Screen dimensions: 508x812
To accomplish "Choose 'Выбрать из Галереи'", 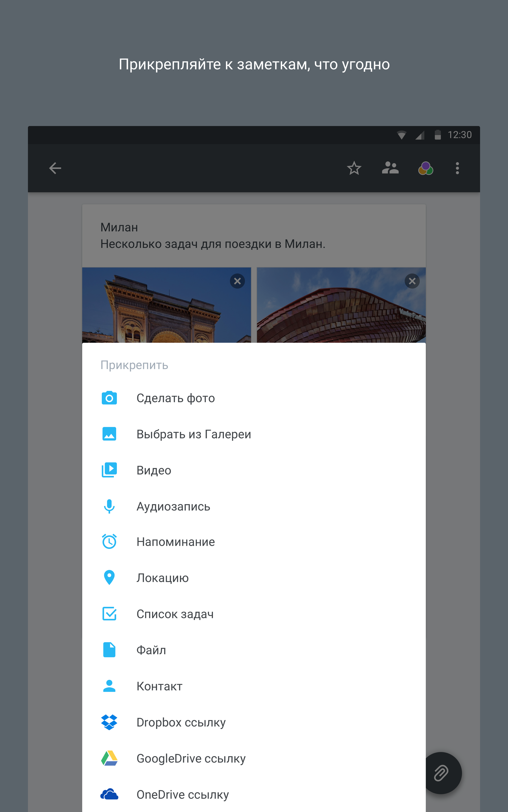I will (254, 434).
